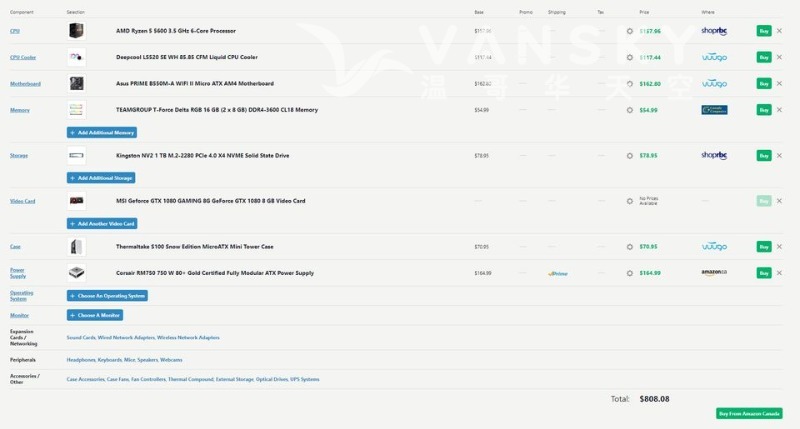This screenshot has width=800, height=429.
Task: Remove the Corsair RM750 power supply
Action: (x=779, y=272)
